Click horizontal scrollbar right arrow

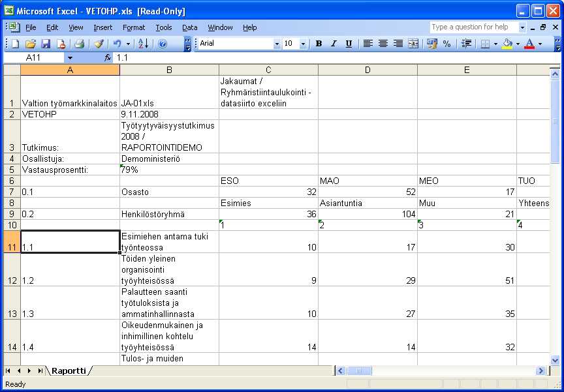click(x=540, y=370)
